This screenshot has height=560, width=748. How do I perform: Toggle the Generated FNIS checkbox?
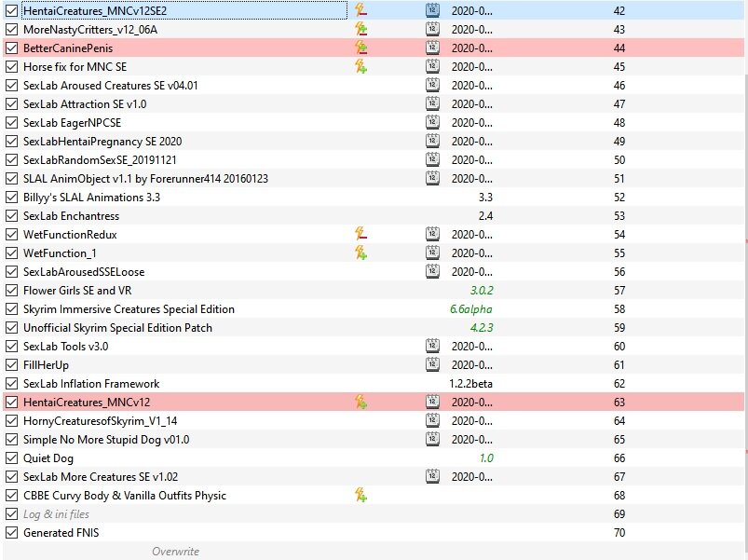tap(11, 532)
